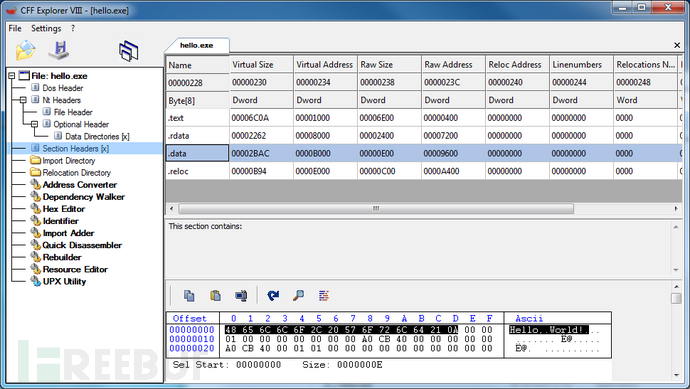
Task: Open the hex fill pattern icon
Action: pos(324,296)
